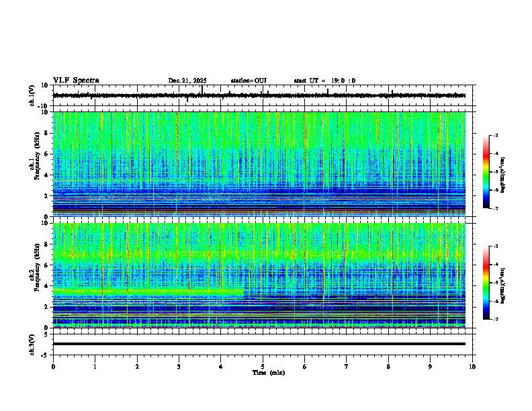This screenshot has height=411, width=532.
Task: Click the "start UT = 19:0 :0" text
Action: 324,81
